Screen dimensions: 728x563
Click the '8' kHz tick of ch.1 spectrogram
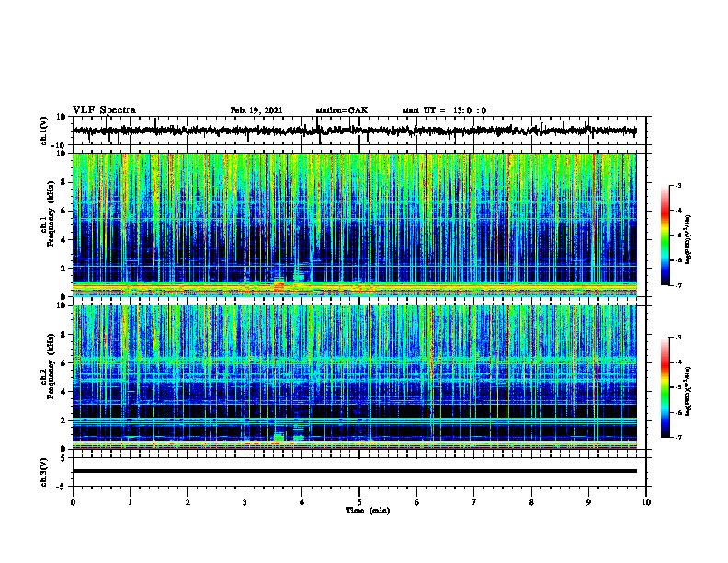[x=63, y=182]
